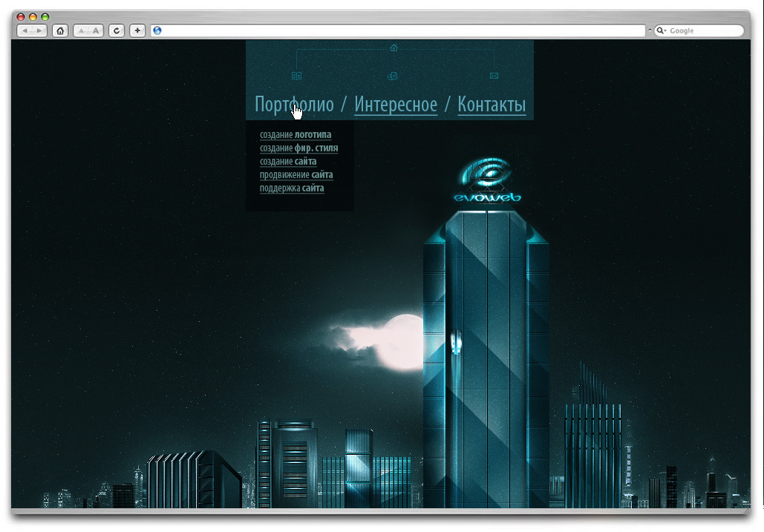Open the Контакты menu item
764x532 pixels.
tap(492, 105)
